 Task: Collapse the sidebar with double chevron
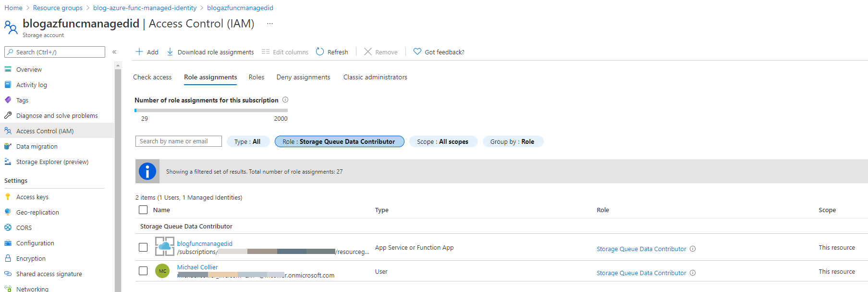pyautogui.click(x=114, y=52)
